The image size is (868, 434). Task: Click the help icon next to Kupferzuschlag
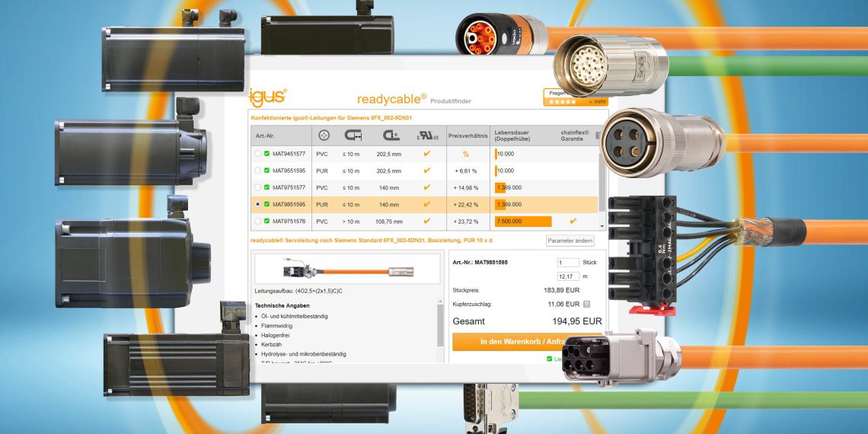[x=587, y=304]
